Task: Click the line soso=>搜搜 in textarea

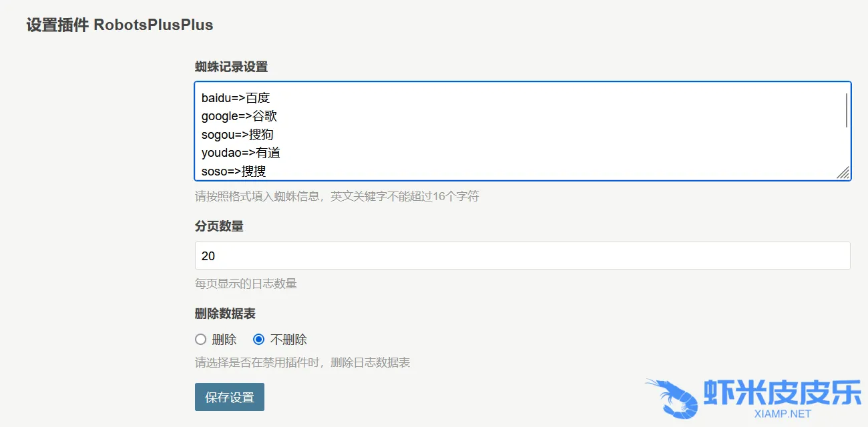Action: point(234,171)
